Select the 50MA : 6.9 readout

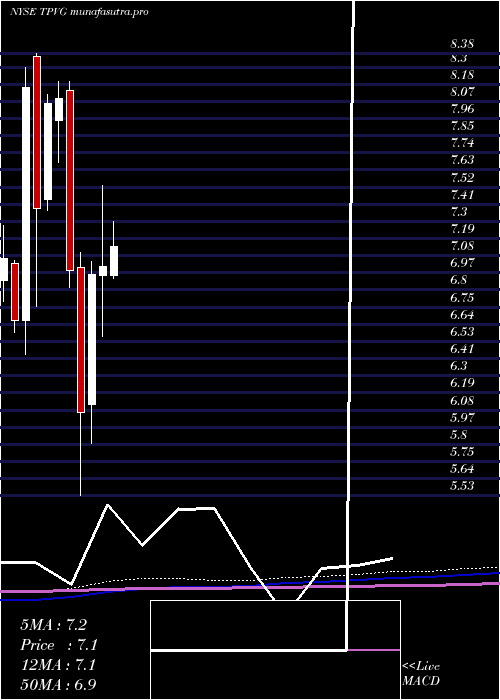[x=58, y=684]
